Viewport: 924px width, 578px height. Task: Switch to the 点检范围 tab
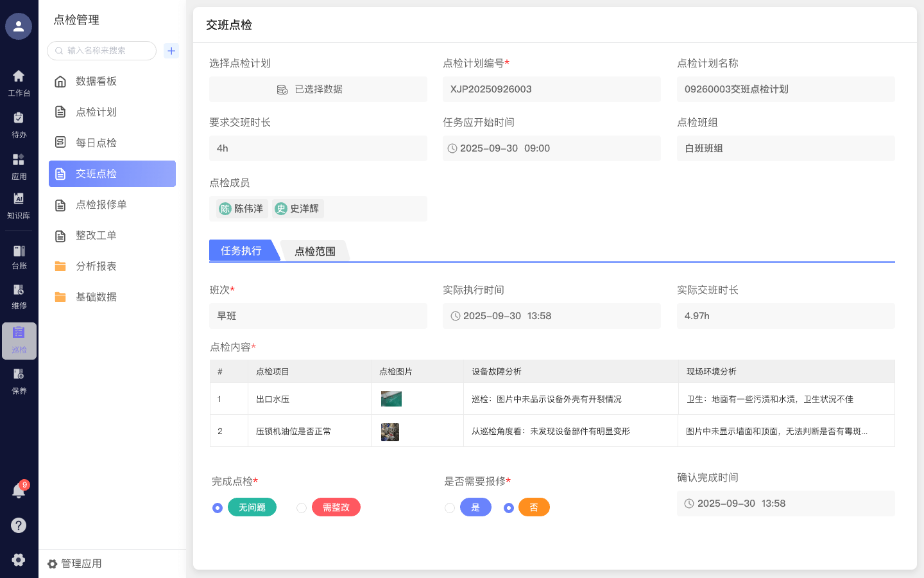314,250
